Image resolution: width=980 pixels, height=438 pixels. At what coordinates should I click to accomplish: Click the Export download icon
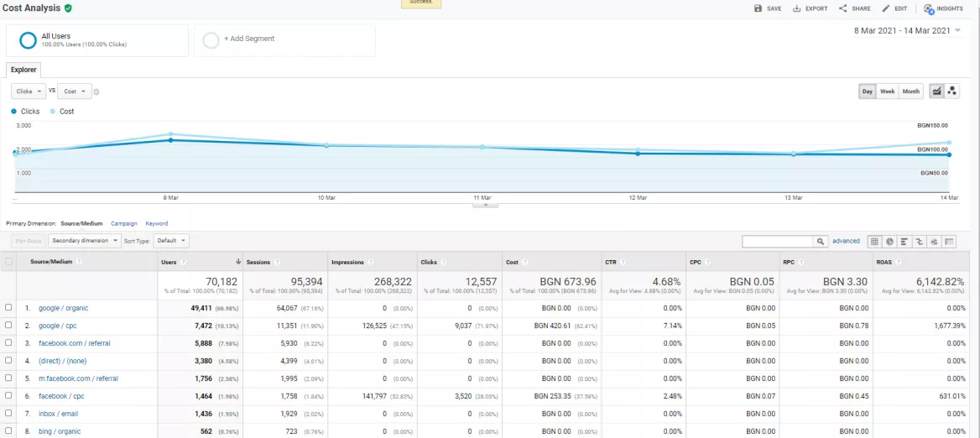coord(797,8)
